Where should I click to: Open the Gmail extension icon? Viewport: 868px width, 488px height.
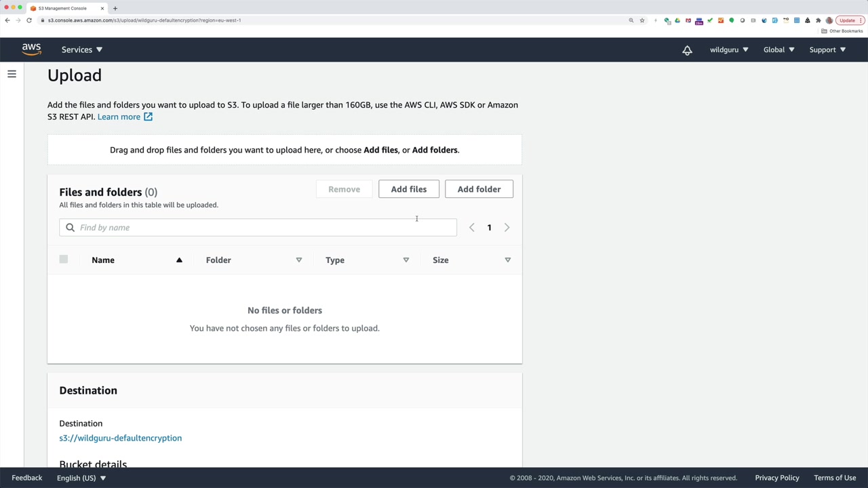[x=688, y=20]
